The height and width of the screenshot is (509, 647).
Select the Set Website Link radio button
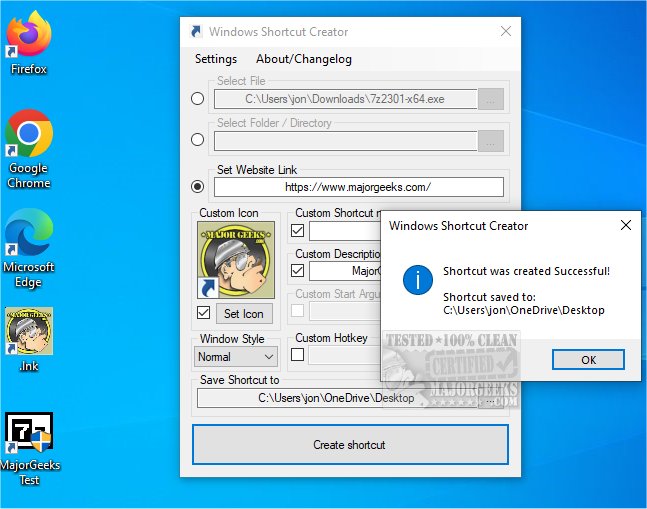click(198, 187)
